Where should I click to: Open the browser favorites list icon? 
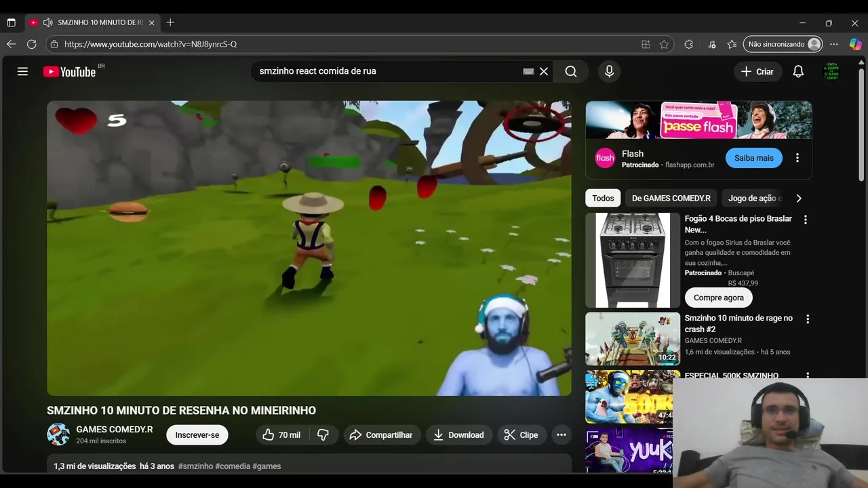point(732,44)
